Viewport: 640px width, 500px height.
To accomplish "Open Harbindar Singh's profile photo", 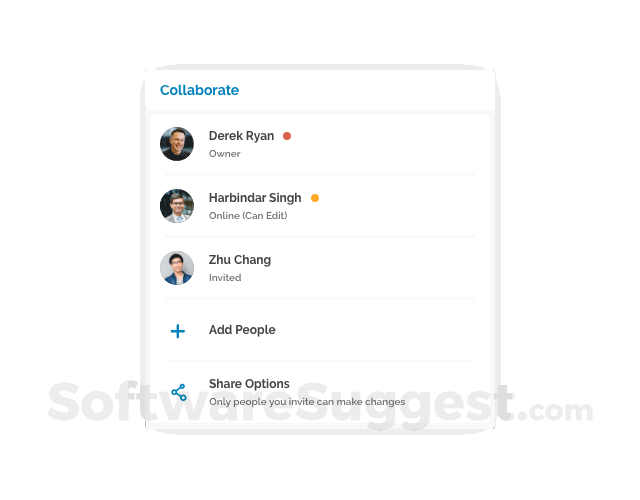I will click(x=177, y=206).
